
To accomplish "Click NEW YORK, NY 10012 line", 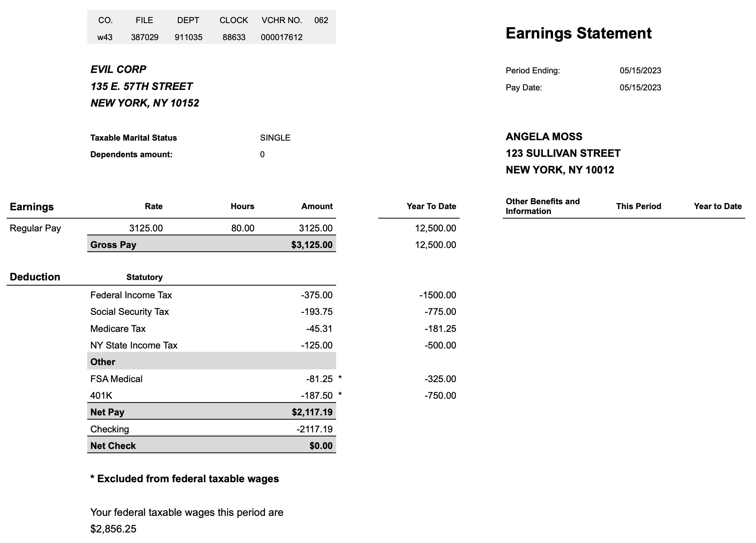I will pos(560,170).
